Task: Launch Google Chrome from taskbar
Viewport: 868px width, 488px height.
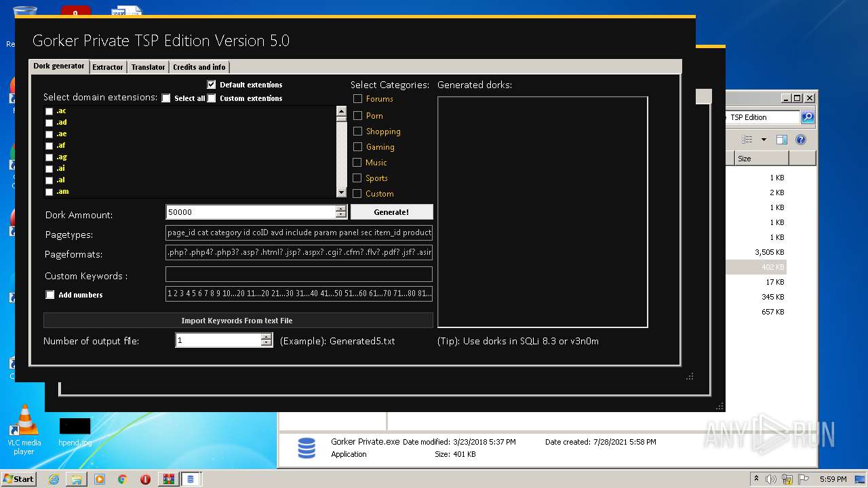Action: (123, 479)
